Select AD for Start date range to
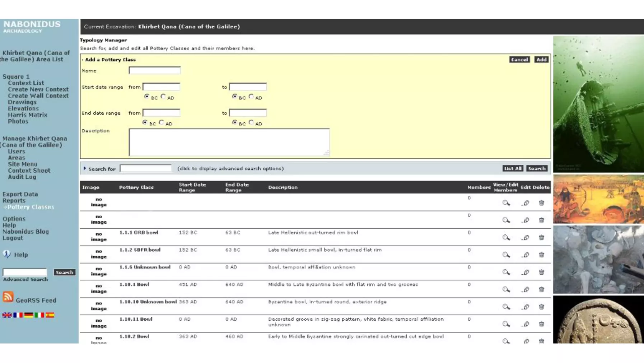This screenshot has height=363, width=644. click(251, 96)
